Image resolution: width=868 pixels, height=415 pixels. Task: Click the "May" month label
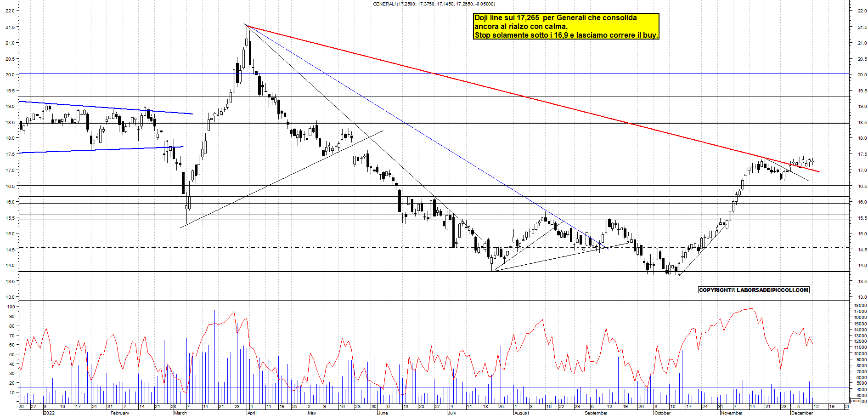coord(312,413)
